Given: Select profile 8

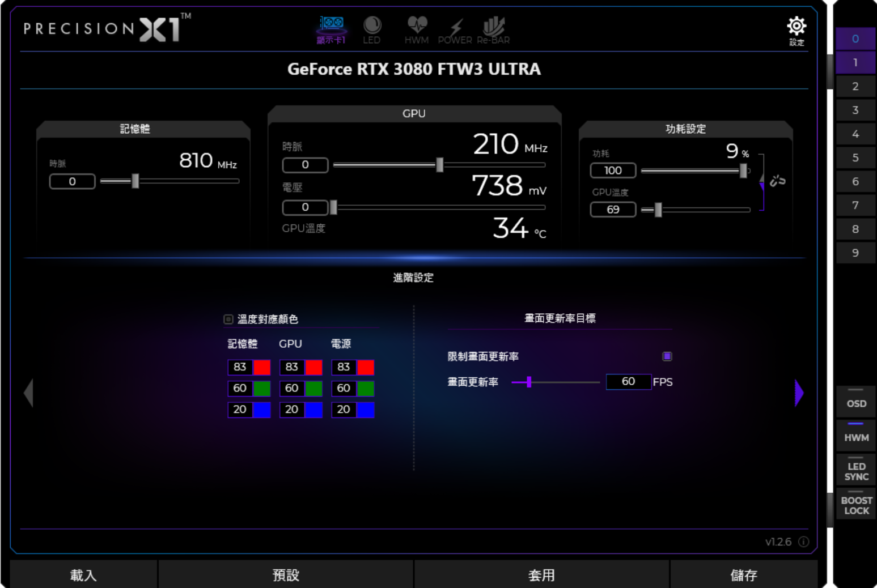Looking at the screenshot, I should click(855, 229).
